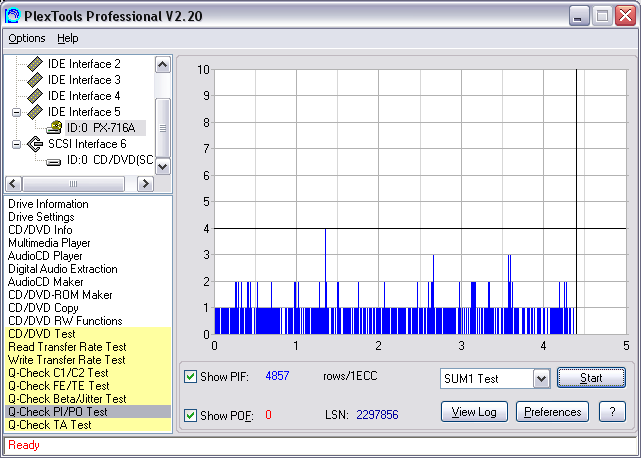Viewport: 641px width, 458px height.
Task: Click the device tree horizontal scrollbar thumb
Action: (73, 184)
